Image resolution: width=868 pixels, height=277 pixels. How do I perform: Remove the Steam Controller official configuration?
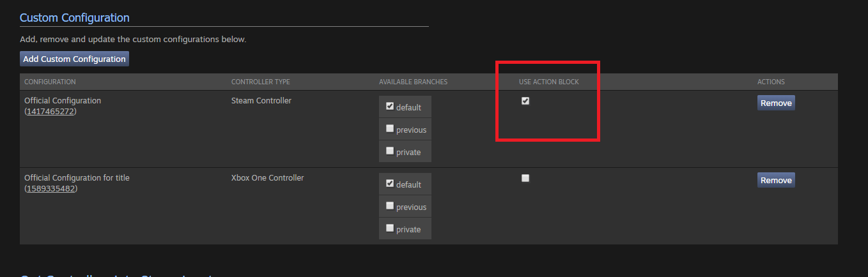pyautogui.click(x=776, y=103)
